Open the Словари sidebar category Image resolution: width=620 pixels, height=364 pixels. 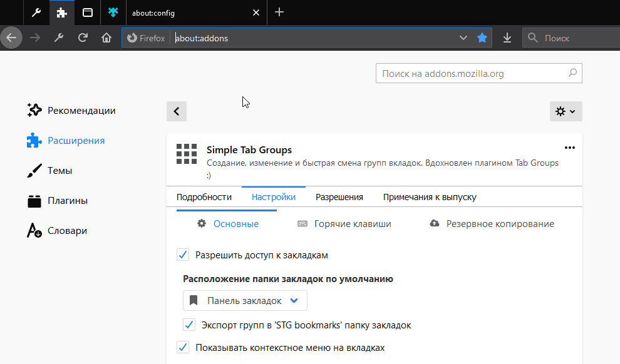coord(57,231)
